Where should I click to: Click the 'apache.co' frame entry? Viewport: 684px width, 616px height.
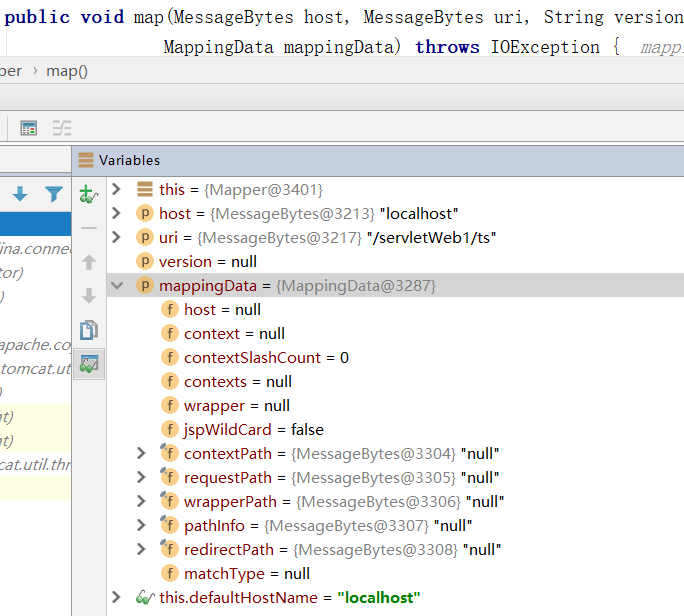point(35,345)
